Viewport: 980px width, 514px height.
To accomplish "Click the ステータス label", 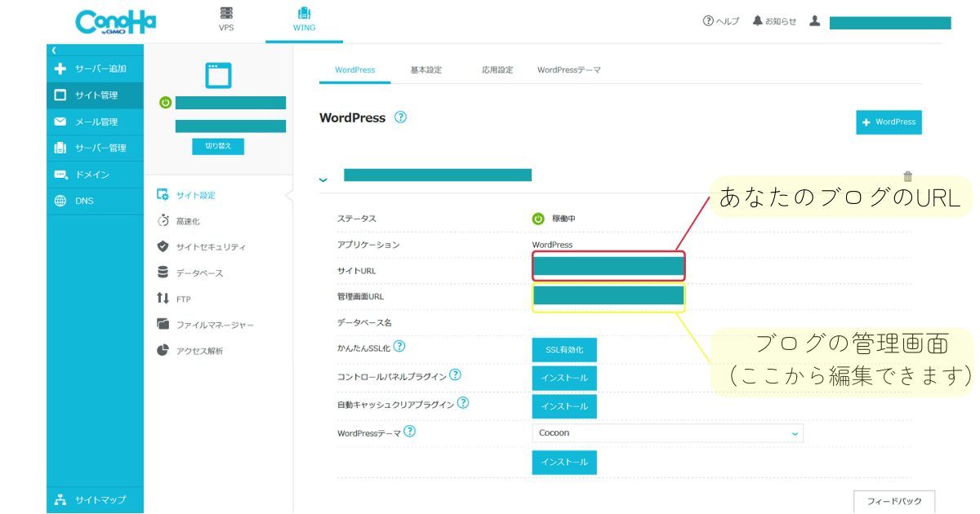I will pyautogui.click(x=357, y=219).
